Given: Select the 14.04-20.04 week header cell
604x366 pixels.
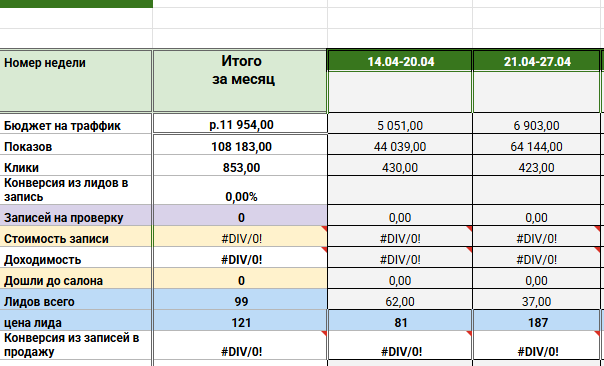Looking at the screenshot, I should [400, 61].
